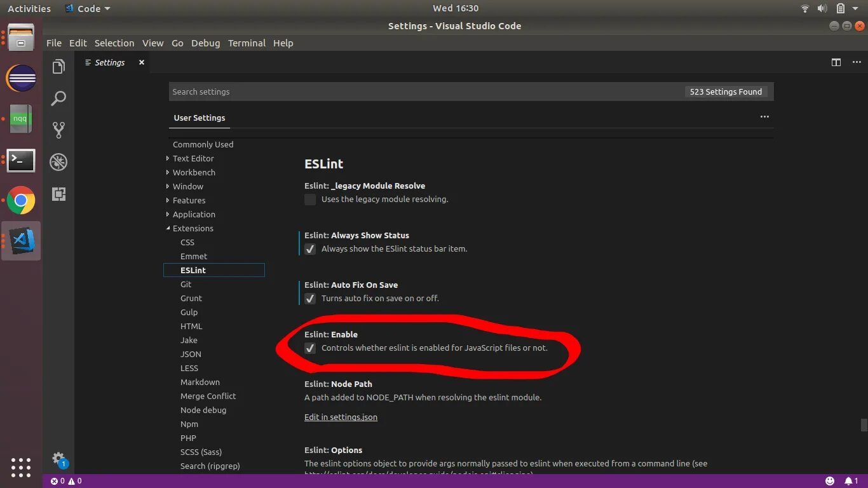Click the warnings count in status bar
The width and height of the screenshot is (868, 488).
point(75,481)
